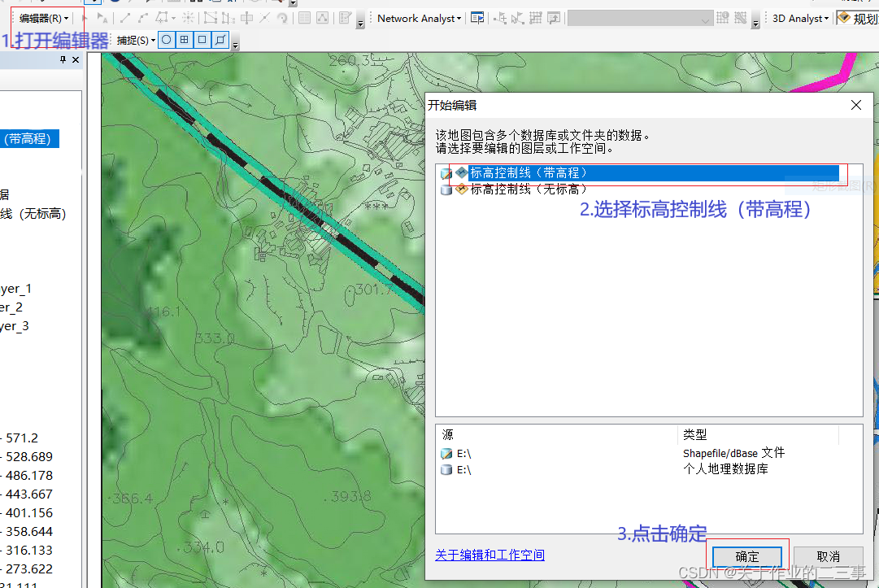This screenshot has width=879, height=588.
Task: Open the Attributes window icon
Action: 305,18
